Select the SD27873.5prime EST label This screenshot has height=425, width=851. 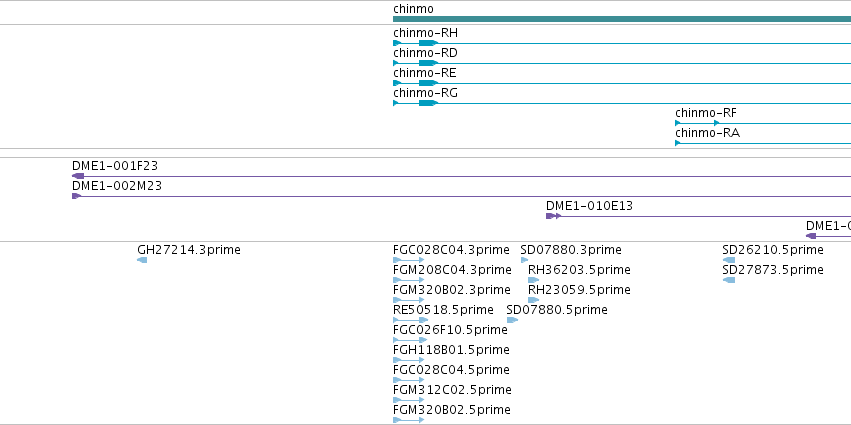773,270
